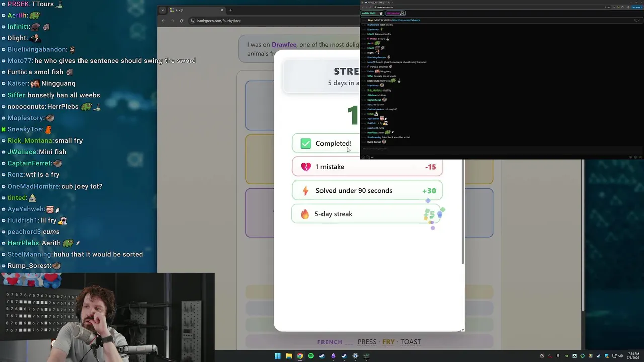Viewport: 644px width, 362px height.
Task: Open the Chrome tab search dropdown arrow
Action: 162,10
